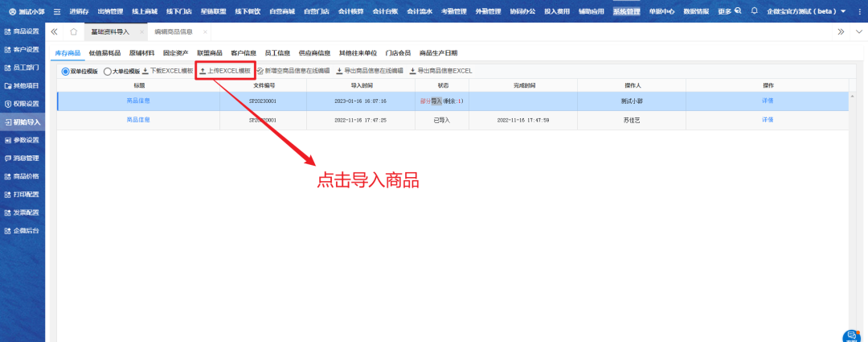Select 大单位模板 radio option

point(108,71)
